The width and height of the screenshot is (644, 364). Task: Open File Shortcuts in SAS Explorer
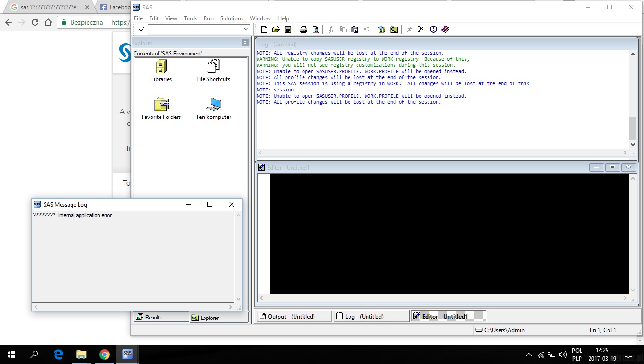[x=213, y=66]
